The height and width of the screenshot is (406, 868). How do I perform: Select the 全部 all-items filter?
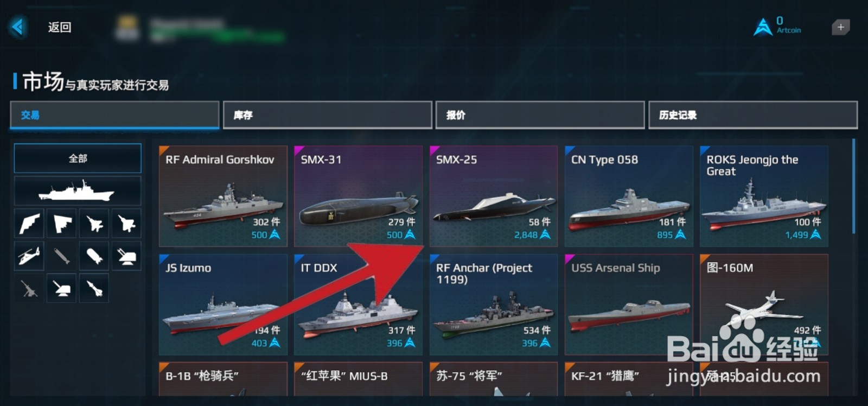coord(78,158)
